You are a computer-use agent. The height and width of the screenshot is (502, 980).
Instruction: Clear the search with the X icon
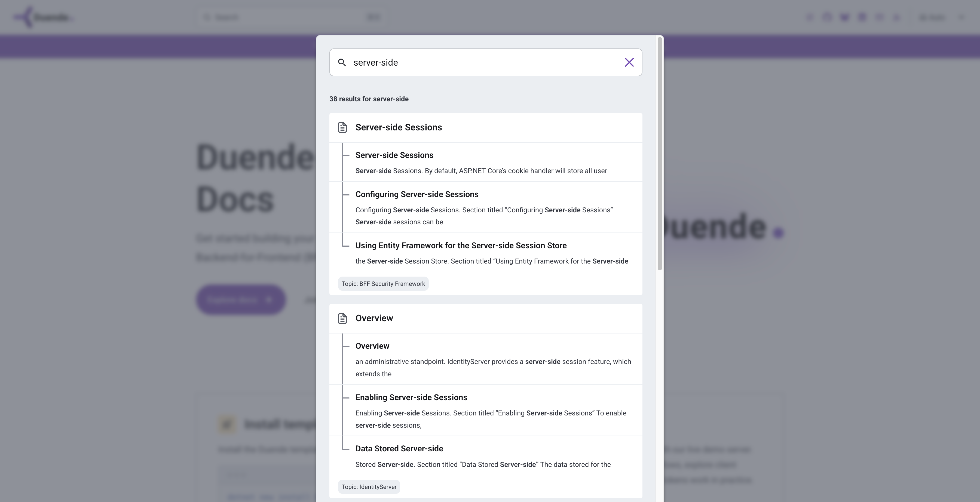point(629,62)
